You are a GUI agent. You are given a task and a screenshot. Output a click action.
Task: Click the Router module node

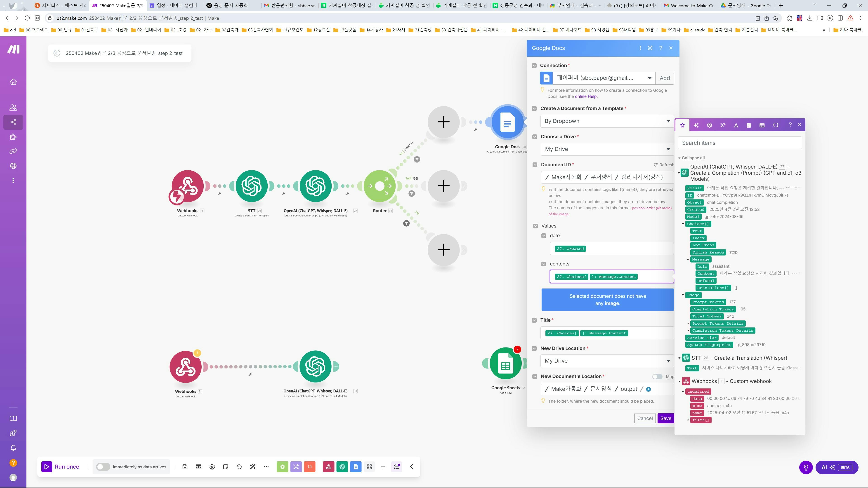pos(380,186)
